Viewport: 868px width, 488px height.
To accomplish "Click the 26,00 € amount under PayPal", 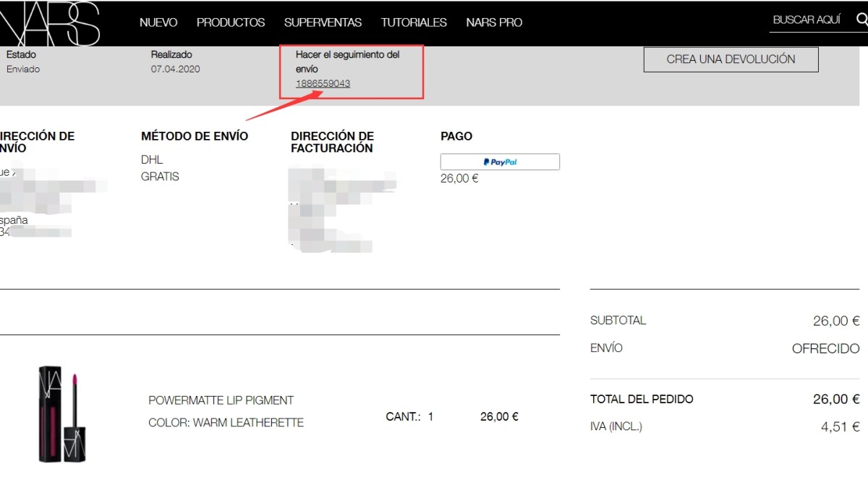I will 459,178.
